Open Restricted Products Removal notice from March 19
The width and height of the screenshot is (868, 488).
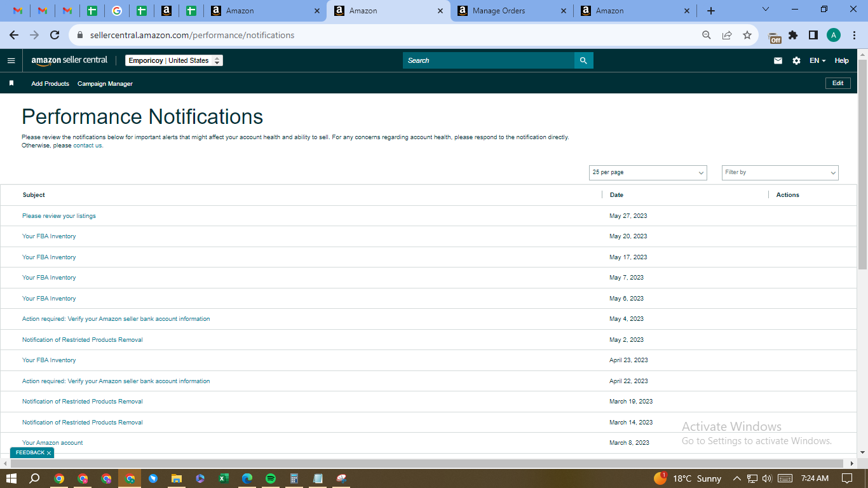coord(83,402)
